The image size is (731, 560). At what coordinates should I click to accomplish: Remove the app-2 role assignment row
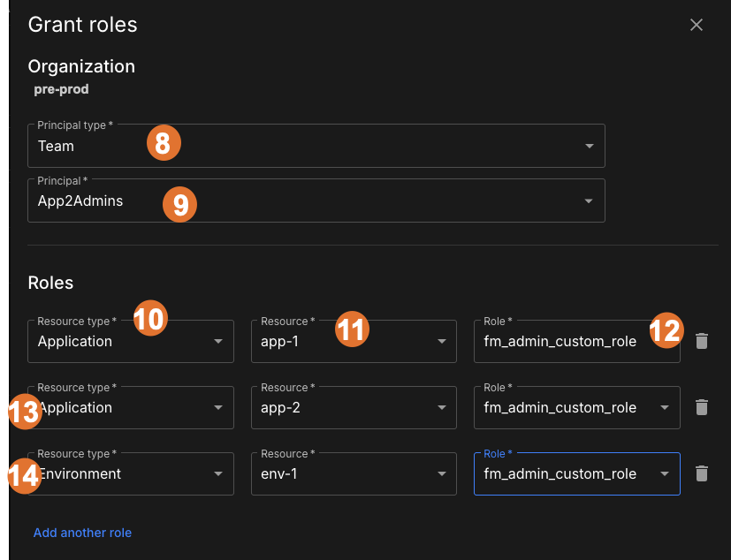tap(702, 407)
